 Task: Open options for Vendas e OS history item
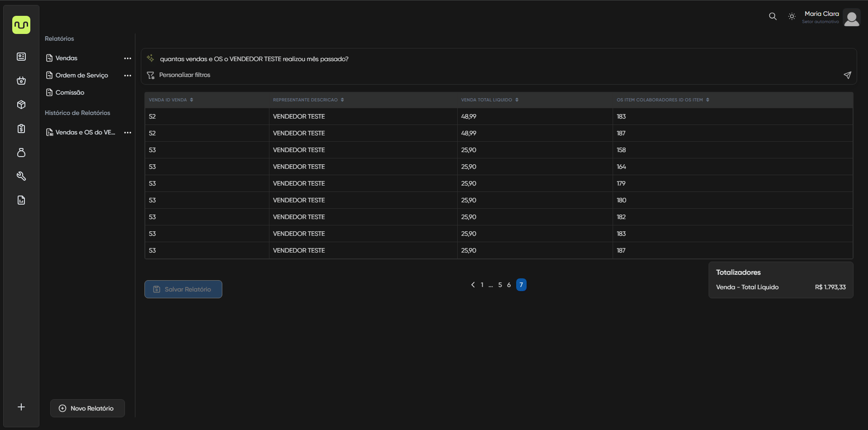[128, 133]
